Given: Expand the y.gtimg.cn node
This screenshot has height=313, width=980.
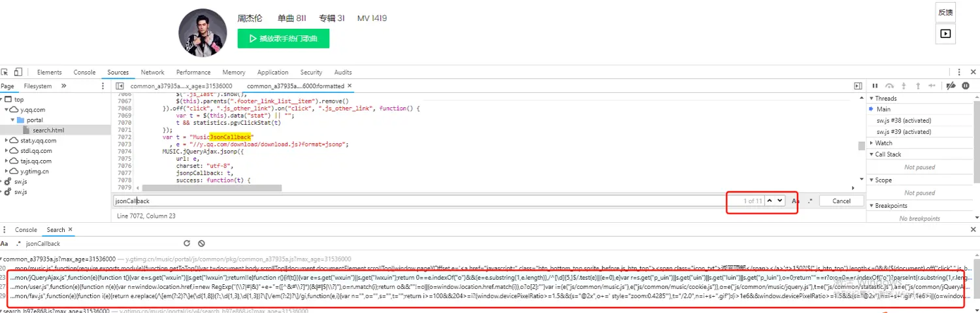Looking at the screenshot, I should pyautogui.click(x=7, y=171).
